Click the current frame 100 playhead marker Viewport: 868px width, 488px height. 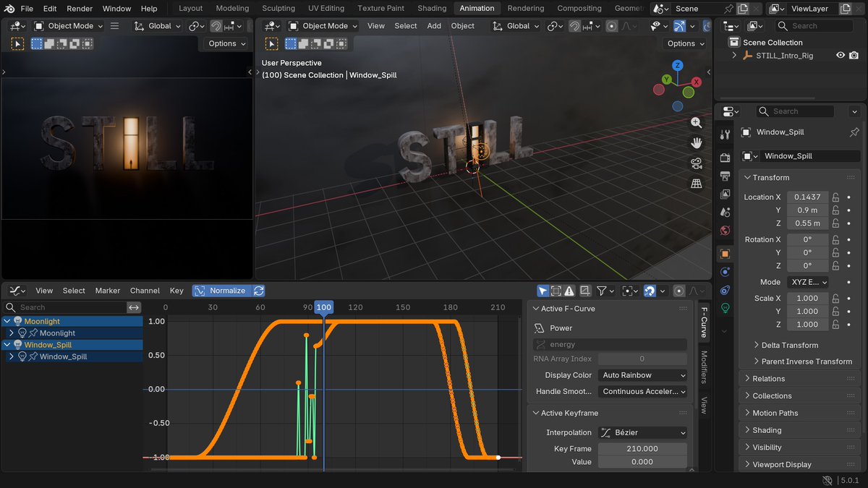coord(323,307)
